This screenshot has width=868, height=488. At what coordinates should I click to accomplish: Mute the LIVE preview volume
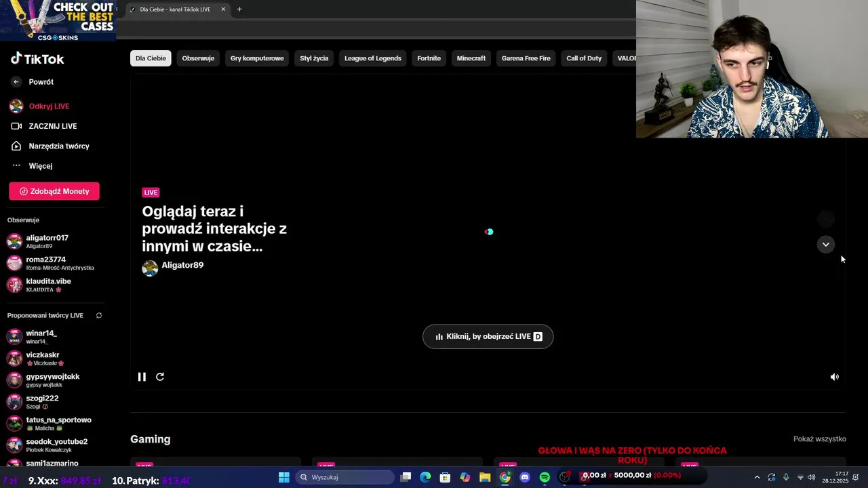coord(835,377)
